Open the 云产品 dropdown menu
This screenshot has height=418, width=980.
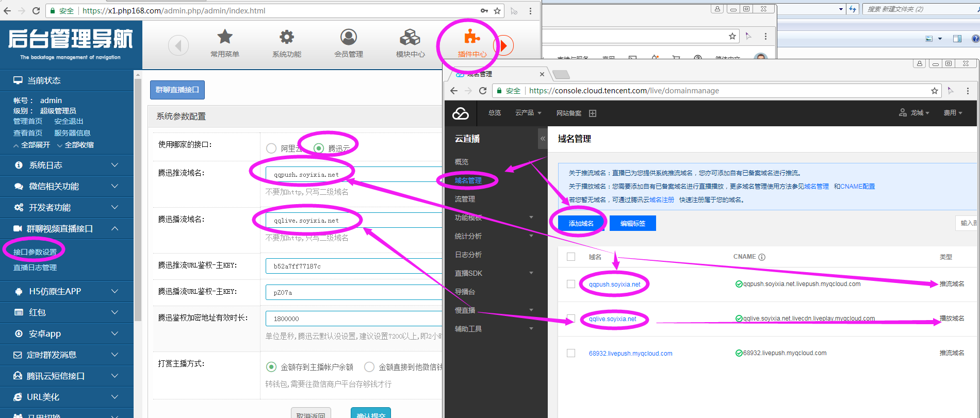click(528, 113)
